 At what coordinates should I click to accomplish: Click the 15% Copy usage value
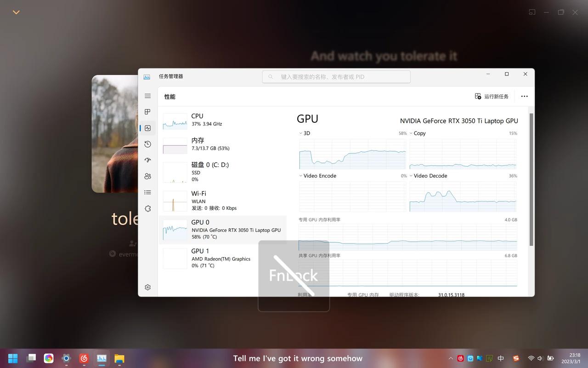(x=513, y=133)
